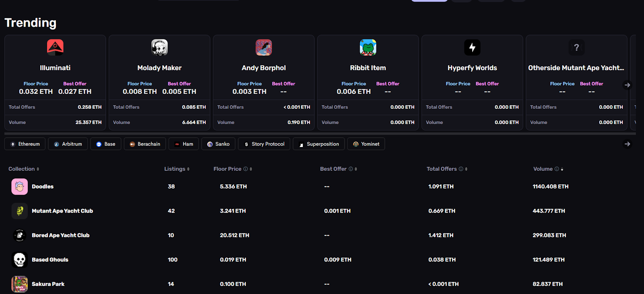Show the Best Offer info tooltip icon
Screen dimensions: 644x294
(x=351, y=169)
